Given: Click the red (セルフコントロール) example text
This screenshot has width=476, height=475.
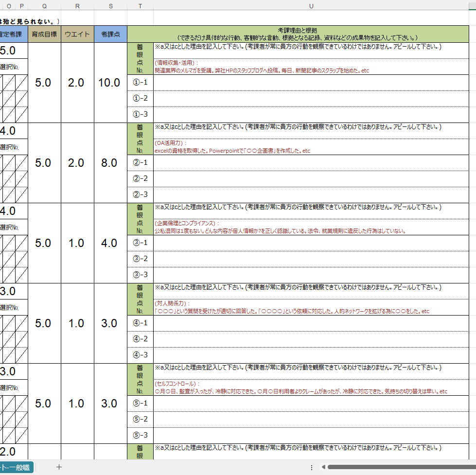Looking at the screenshot, I should [x=177, y=384].
